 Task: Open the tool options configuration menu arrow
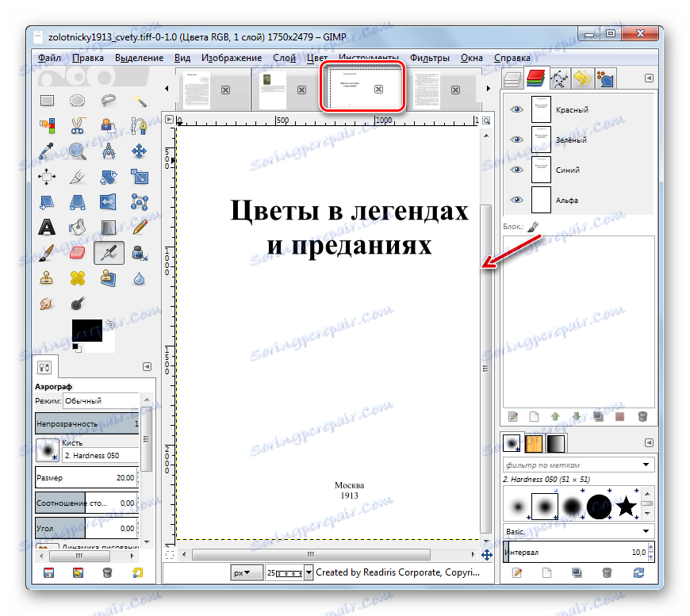(147, 366)
